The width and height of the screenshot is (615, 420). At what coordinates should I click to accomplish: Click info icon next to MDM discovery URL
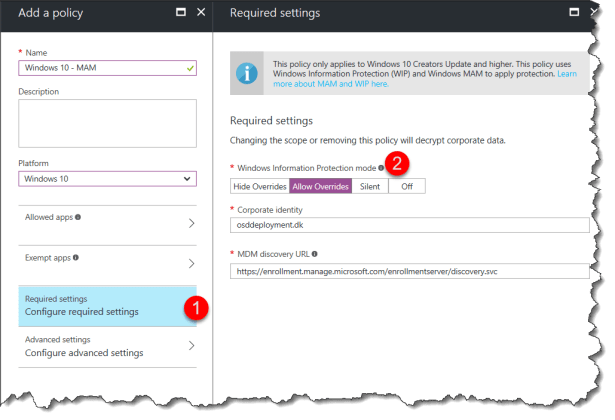(314, 254)
